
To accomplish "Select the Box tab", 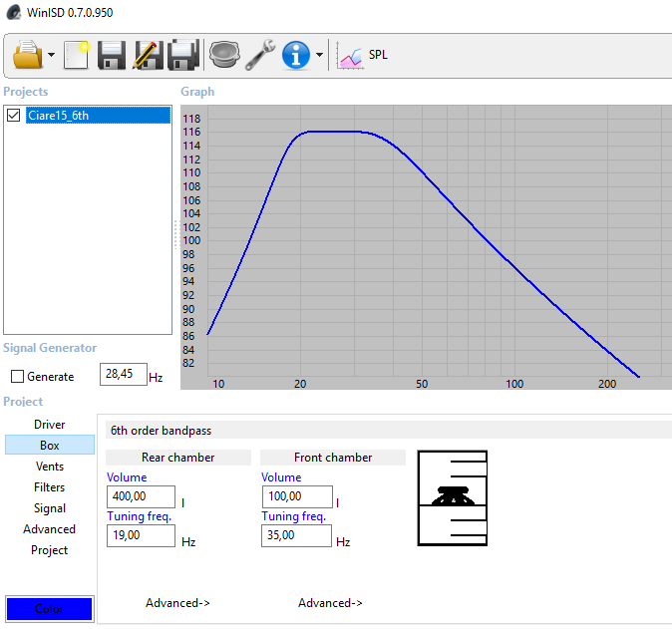I will 49,446.
